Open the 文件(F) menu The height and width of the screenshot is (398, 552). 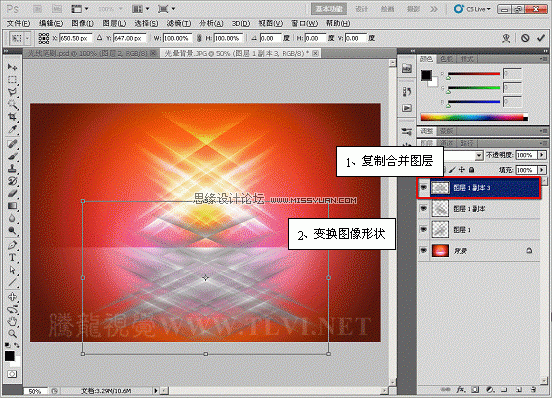(x=18, y=23)
